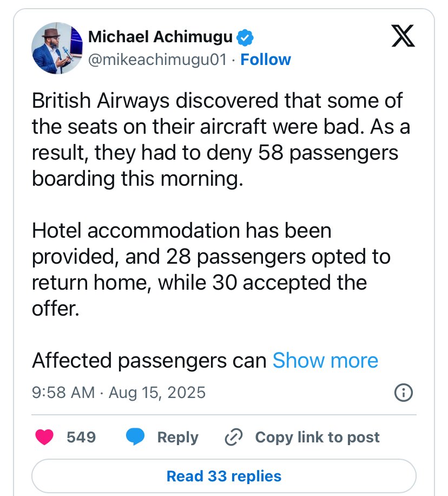448x496 pixels.
Task: Click the @mikeachimugu01 handle
Action: tap(157, 60)
